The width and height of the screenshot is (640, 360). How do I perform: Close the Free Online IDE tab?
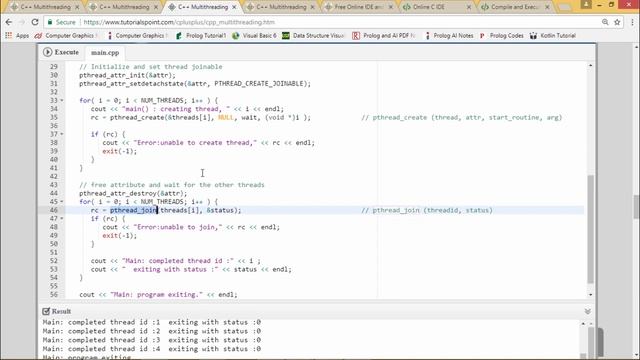pos(391,7)
